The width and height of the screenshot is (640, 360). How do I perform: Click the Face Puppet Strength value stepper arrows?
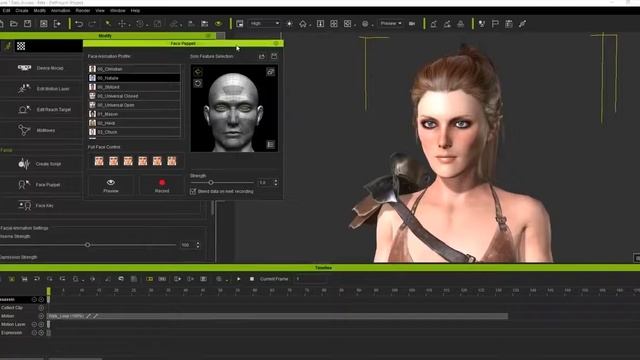point(276,182)
